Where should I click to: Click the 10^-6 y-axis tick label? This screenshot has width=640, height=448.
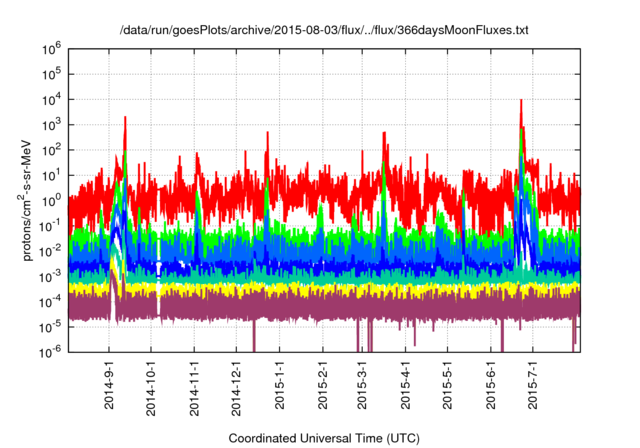(x=50, y=352)
